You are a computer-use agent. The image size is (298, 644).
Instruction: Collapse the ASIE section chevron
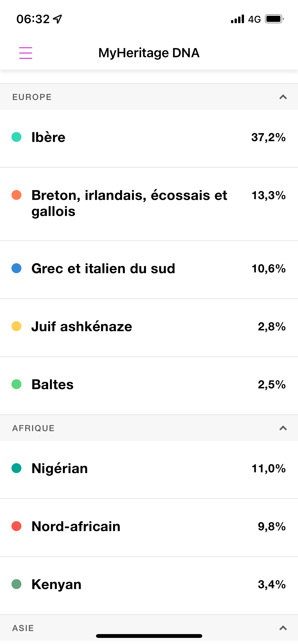(x=283, y=628)
